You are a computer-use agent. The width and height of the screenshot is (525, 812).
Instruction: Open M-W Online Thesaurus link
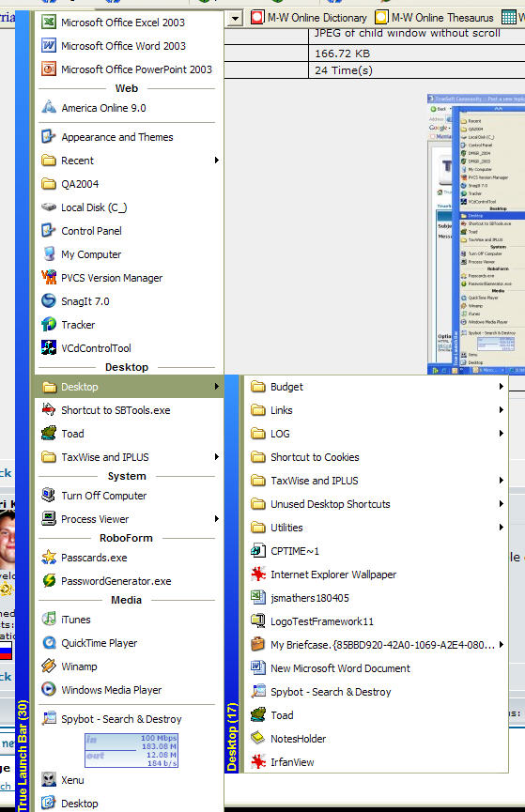click(434, 18)
